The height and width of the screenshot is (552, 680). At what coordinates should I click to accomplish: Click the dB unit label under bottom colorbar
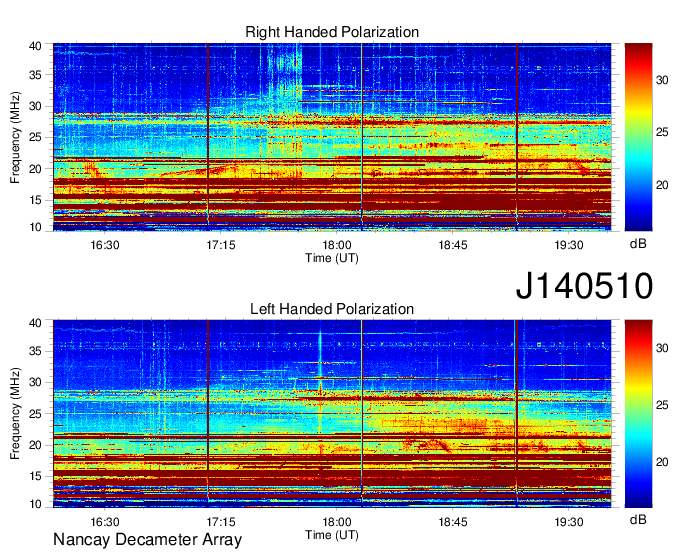click(638, 519)
